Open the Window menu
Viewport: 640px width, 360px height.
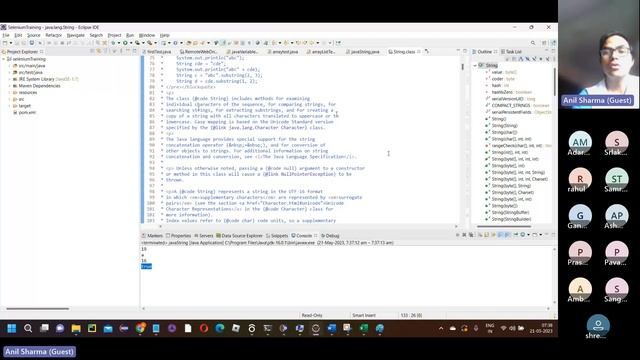tap(147, 36)
